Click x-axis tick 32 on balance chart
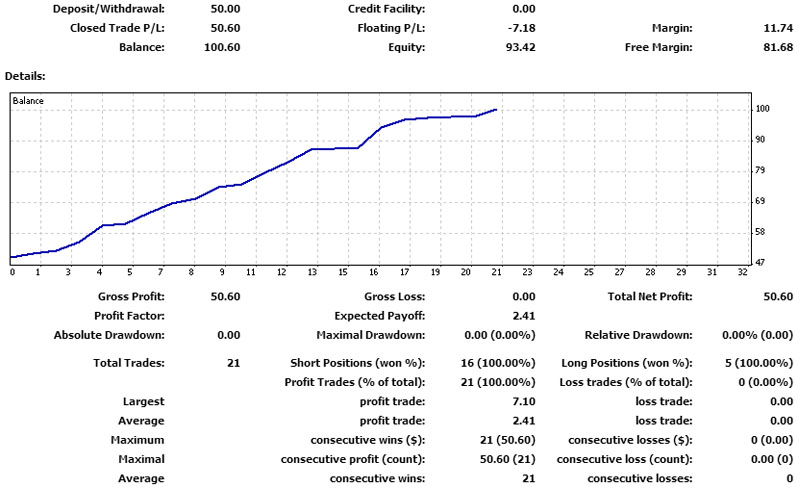Image resolution: width=800 pixels, height=488 pixels. click(x=742, y=272)
